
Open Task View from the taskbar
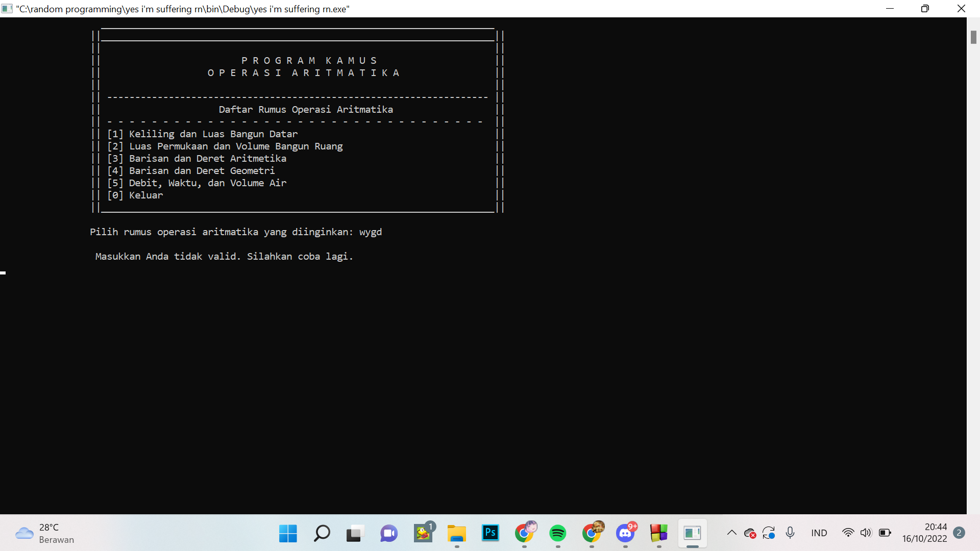click(x=355, y=534)
